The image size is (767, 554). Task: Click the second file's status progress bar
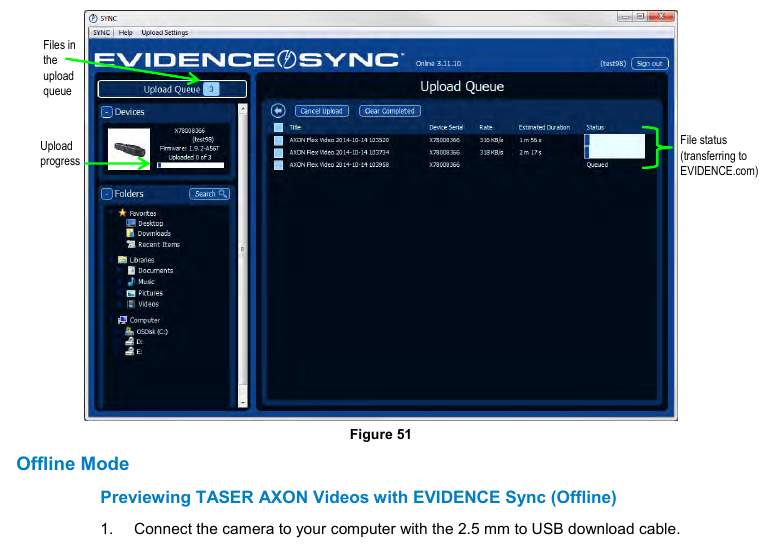pyautogui.click(x=614, y=153)
